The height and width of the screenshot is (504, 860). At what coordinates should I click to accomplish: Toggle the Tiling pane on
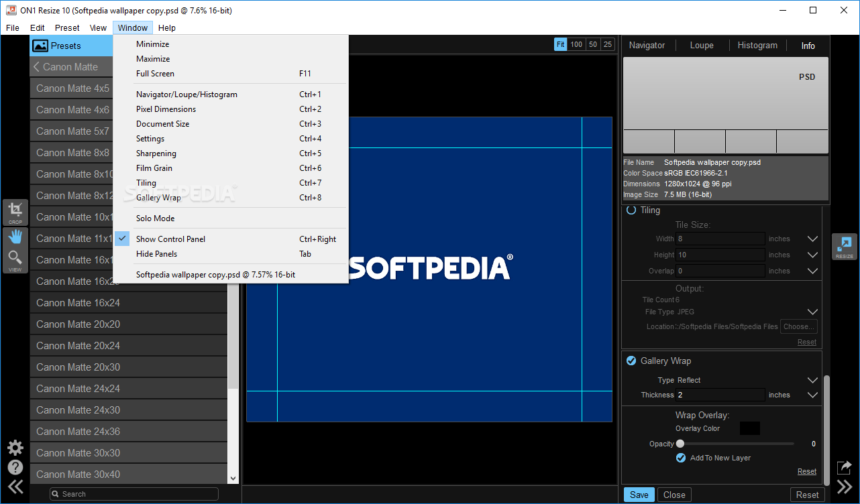point(631,210)
